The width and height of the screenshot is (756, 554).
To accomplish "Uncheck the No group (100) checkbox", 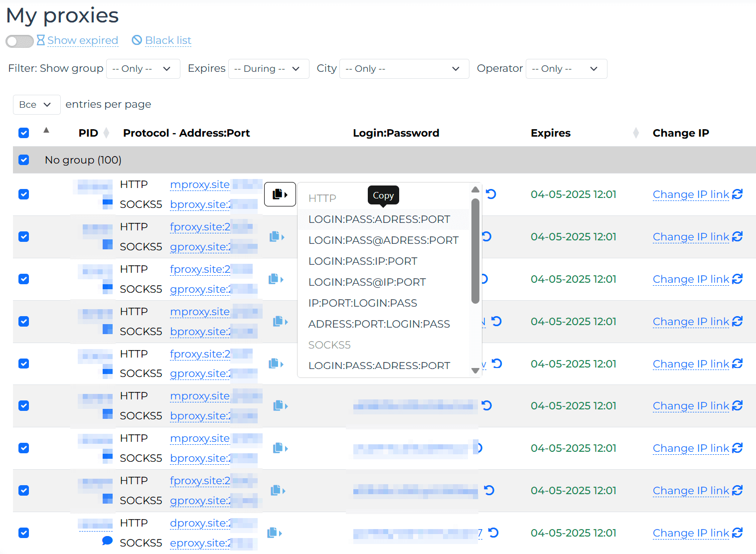I will [23, 160].
